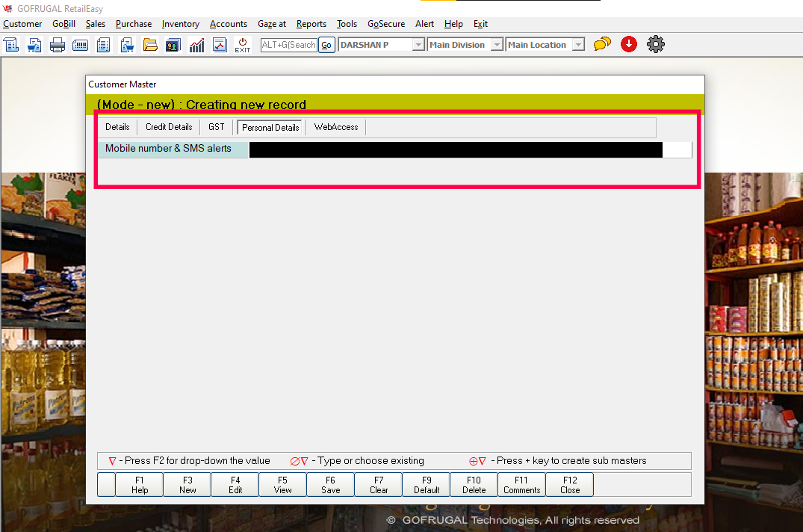
Task: Click the F3 New button
Action: (187, 485)
